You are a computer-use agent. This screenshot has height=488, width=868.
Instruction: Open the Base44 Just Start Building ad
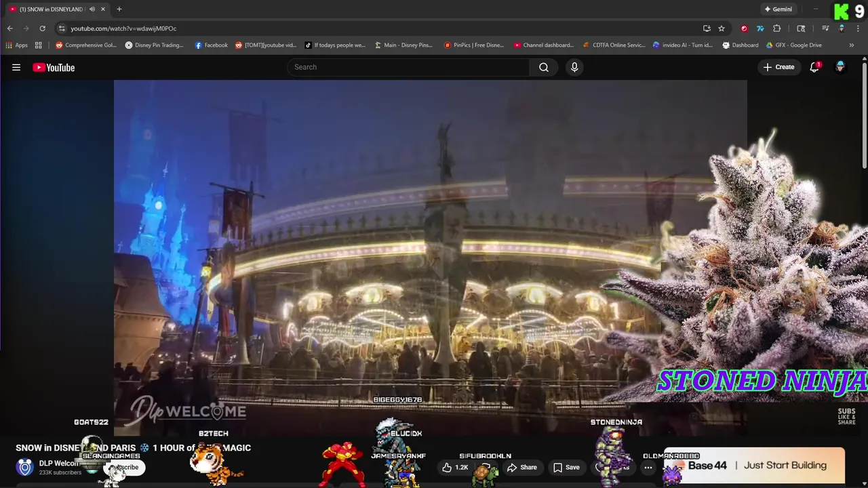[x=754, y=466]
